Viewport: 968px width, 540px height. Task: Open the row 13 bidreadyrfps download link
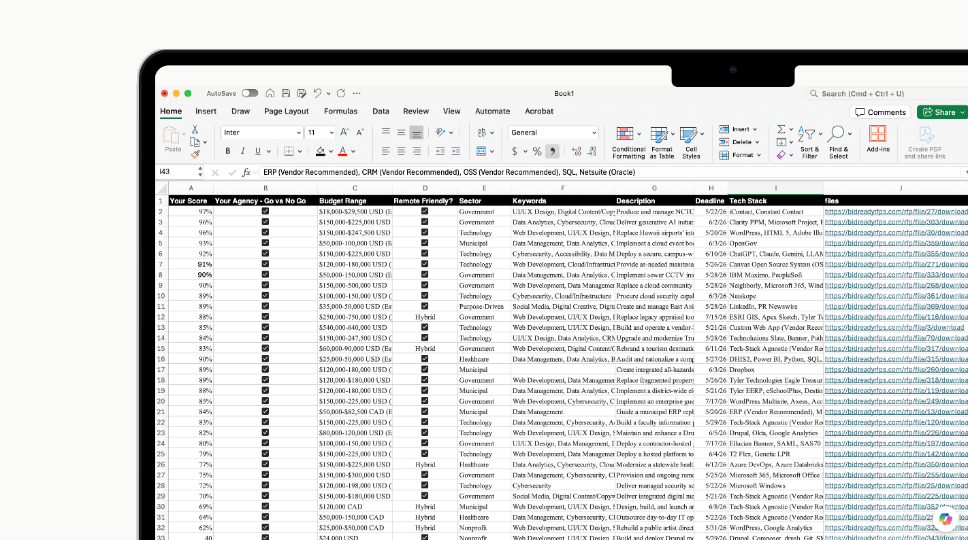coord(894,327)
